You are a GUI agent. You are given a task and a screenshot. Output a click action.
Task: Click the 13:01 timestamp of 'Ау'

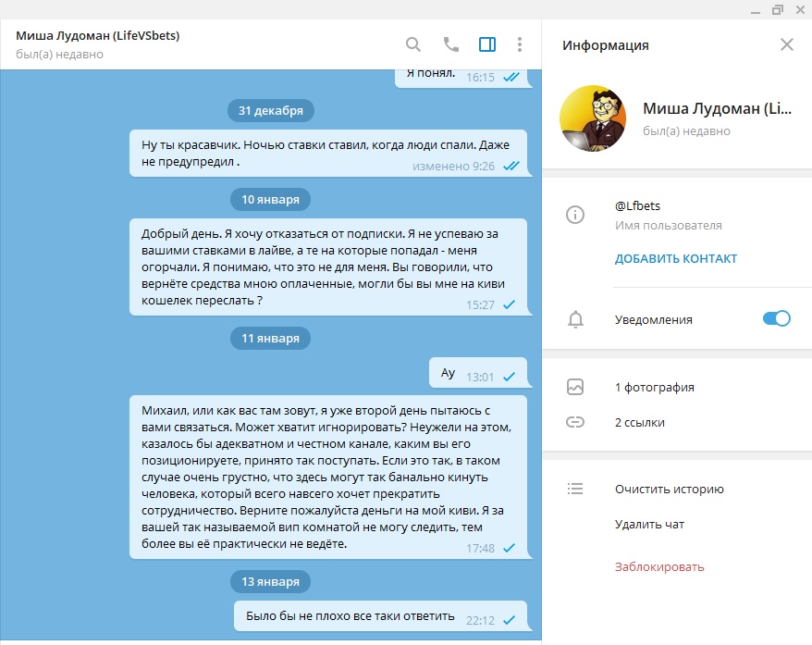(x=480, y=378)
